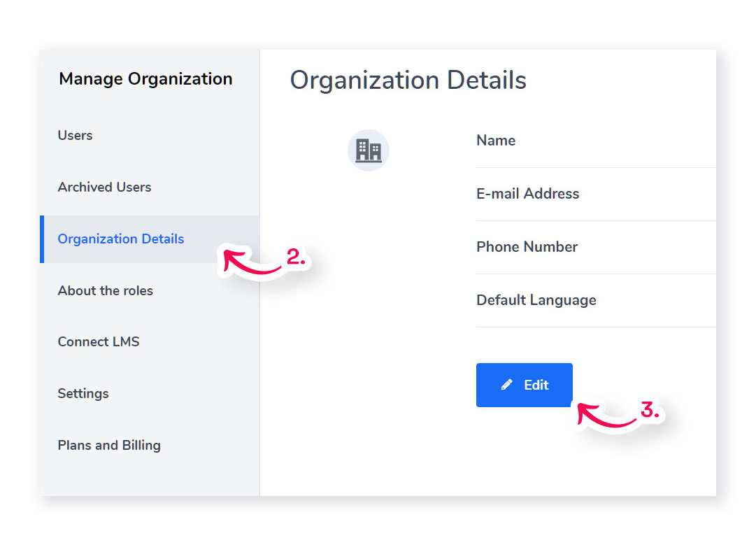
Task: Open the Users section in sidebar
Action: 75,135
